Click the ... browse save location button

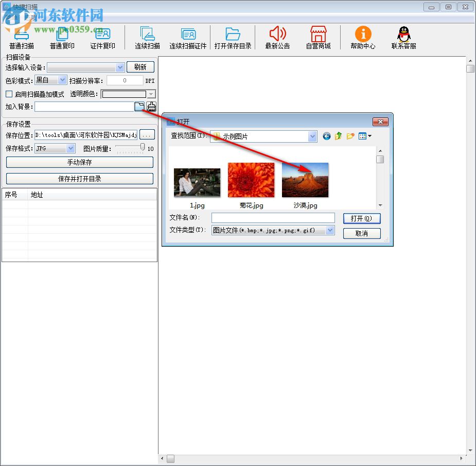(x=147, y=135)
